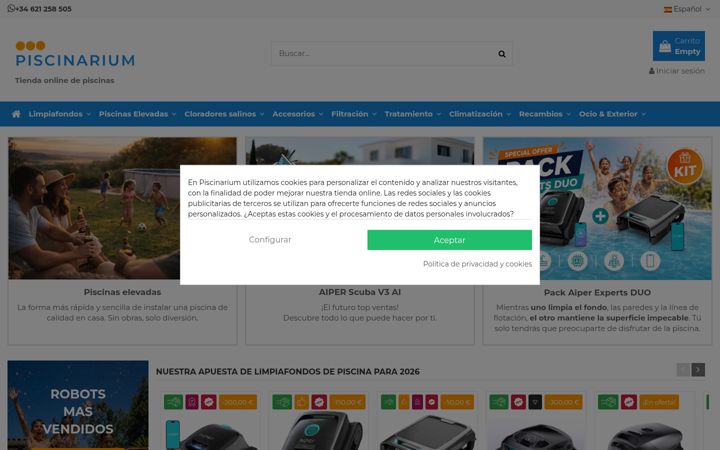Open cookie settings via Configurar

(270, 240)
